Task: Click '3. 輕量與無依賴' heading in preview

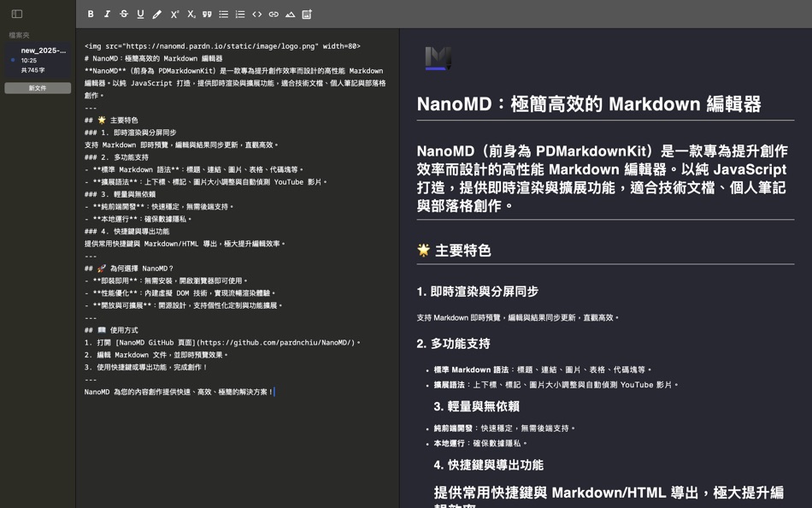Action: pos(476,406)
